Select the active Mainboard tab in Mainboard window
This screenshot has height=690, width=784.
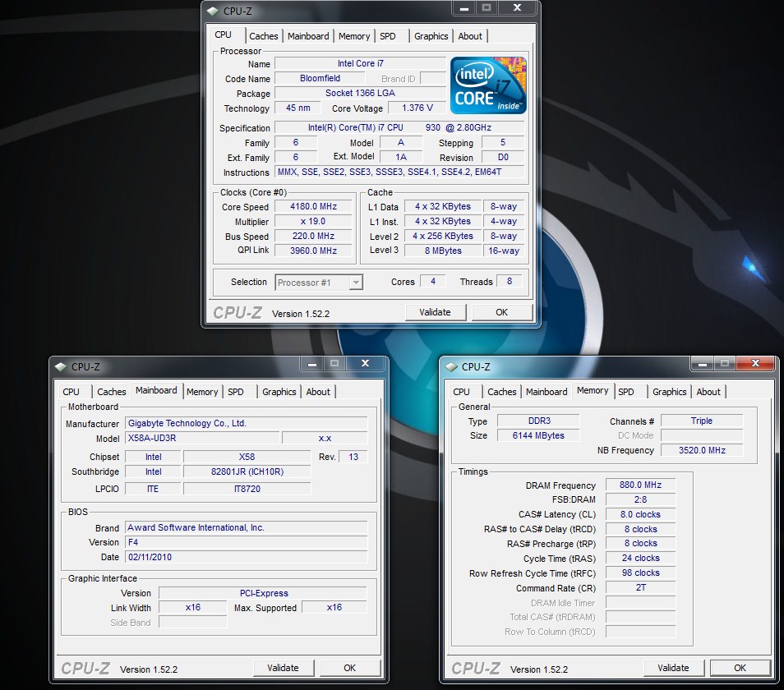tap(156, 390)
